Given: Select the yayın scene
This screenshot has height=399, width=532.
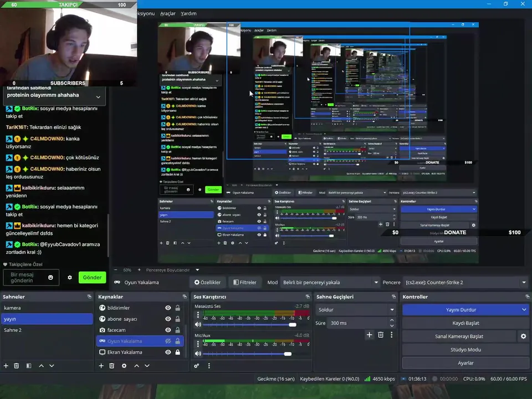Looking at the screenshot, I should (47, 319).
